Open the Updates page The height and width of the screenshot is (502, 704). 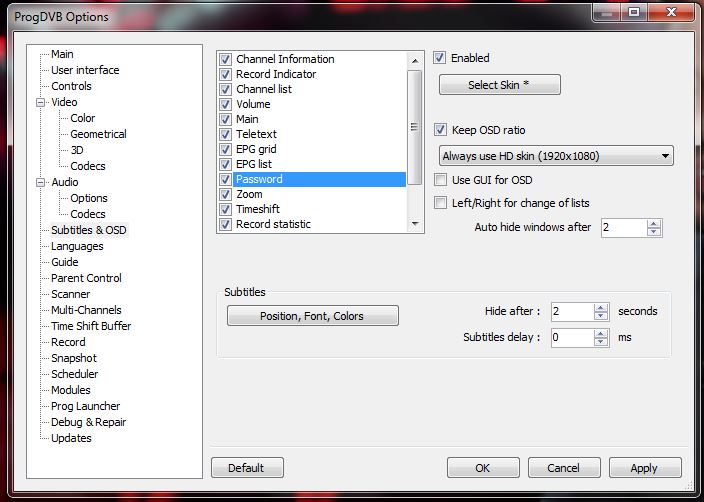[71, 438]
